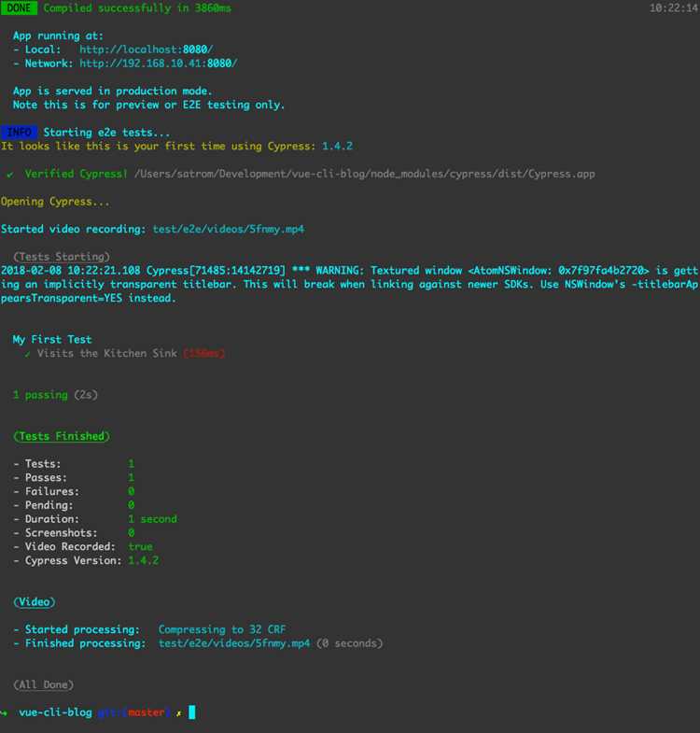Click '(Tests Starting)' heading
Image resolution: width=700 pixels, height=733 pixels.
(62, 257)
